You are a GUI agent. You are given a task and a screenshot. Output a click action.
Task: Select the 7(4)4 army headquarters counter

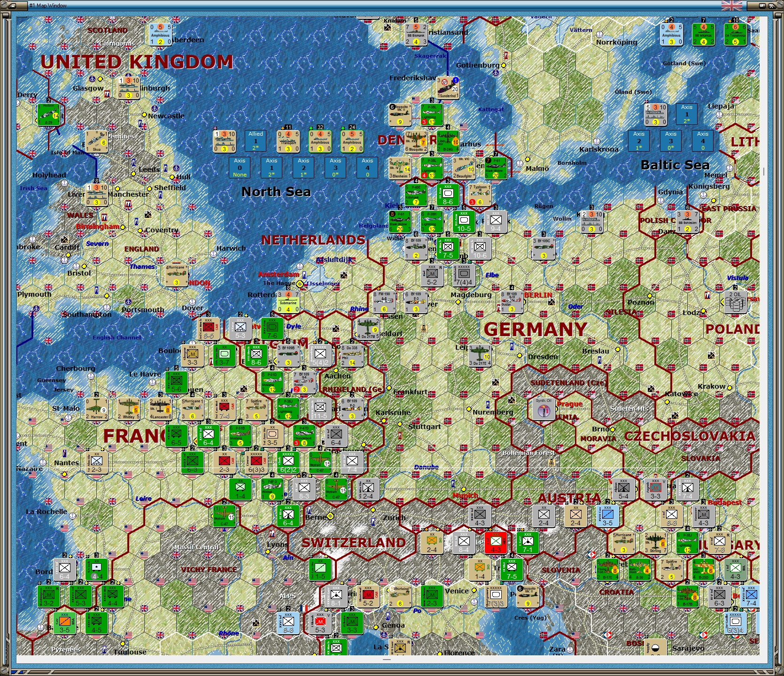pyautogui.click(x=464, y=275)
